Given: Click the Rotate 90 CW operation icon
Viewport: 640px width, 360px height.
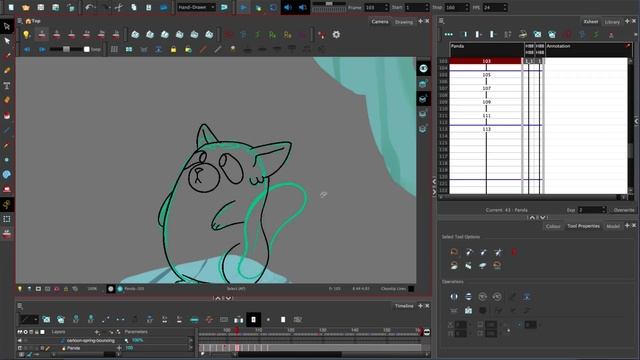Looking at the screenshot, I should (x=482, y=297).
